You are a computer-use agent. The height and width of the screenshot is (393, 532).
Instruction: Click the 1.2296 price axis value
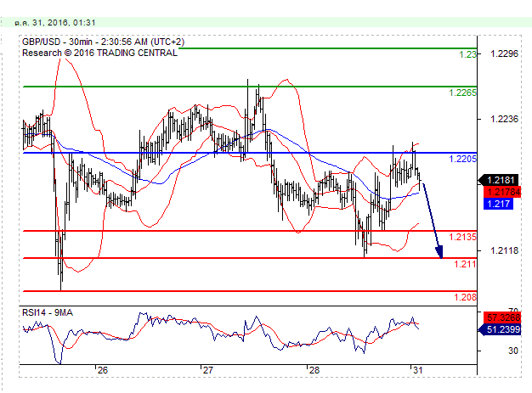tap(505, 53)
